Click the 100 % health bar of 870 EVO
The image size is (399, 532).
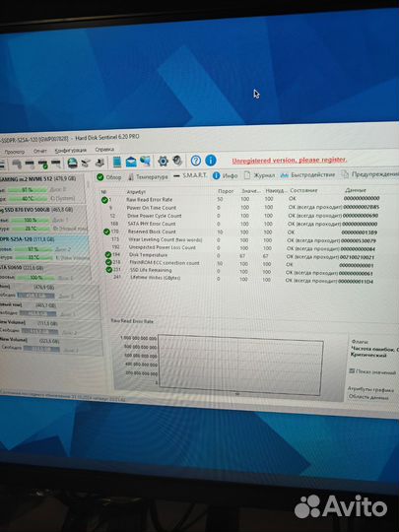click(31, 221)
